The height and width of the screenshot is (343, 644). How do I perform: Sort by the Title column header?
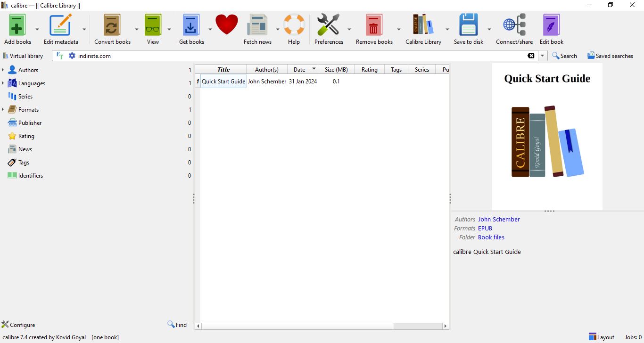[223, 69]
